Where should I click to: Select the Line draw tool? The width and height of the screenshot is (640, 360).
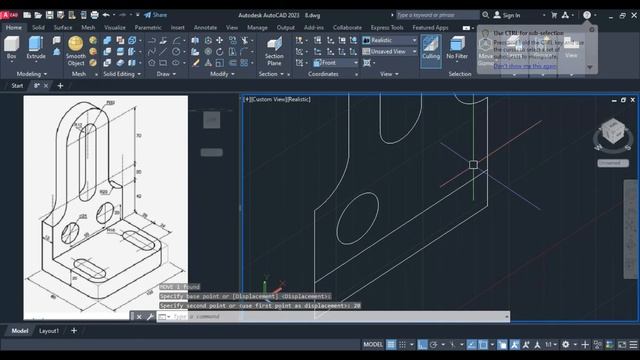click(x=163, y=51)
